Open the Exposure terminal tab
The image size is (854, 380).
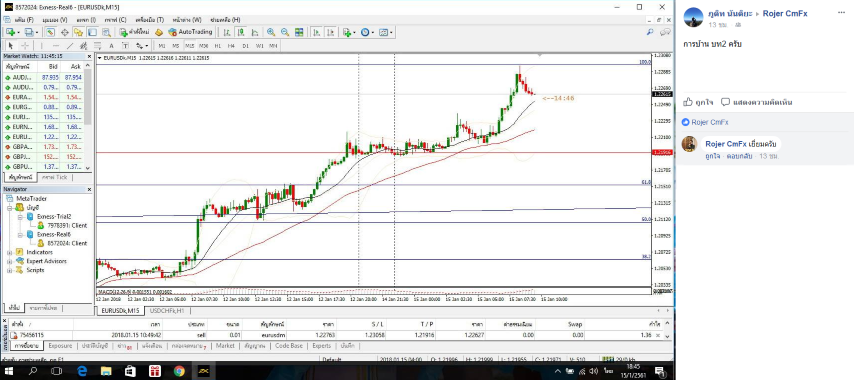(60, 346)
